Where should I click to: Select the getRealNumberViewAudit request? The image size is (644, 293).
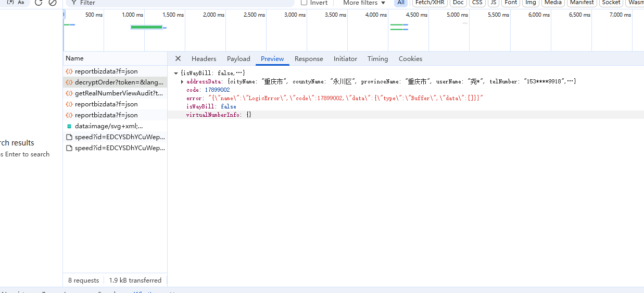pos(115,93)
